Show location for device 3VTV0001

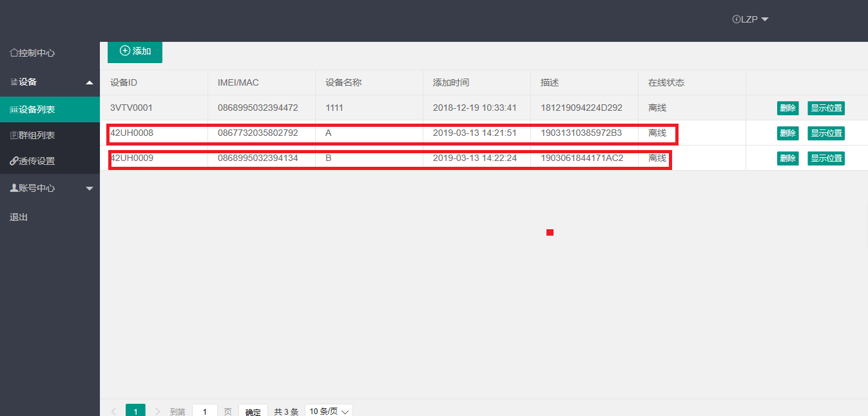point(825,108)
